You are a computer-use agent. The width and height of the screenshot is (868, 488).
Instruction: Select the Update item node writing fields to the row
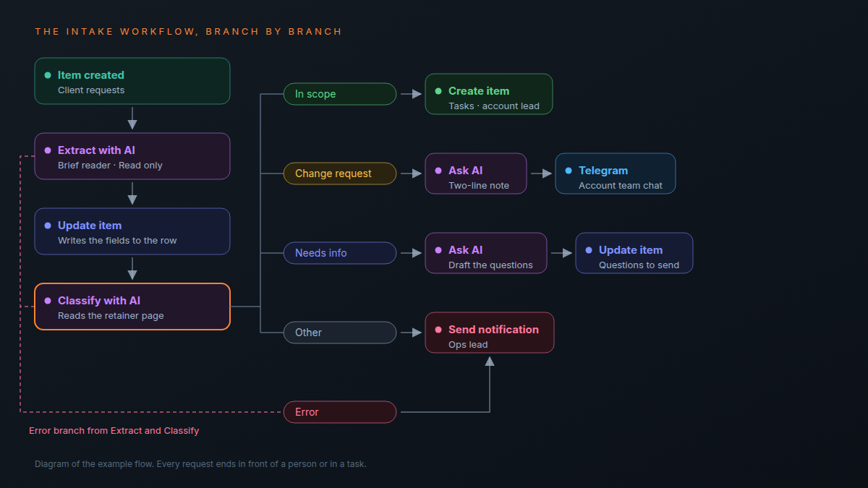click(x=132, y=231)
